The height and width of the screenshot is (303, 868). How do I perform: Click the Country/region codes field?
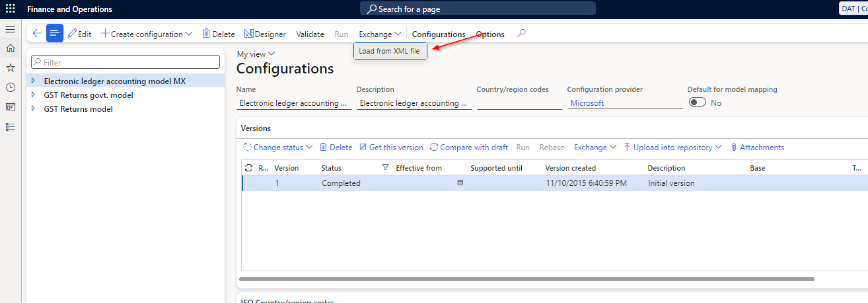[519, 103]
